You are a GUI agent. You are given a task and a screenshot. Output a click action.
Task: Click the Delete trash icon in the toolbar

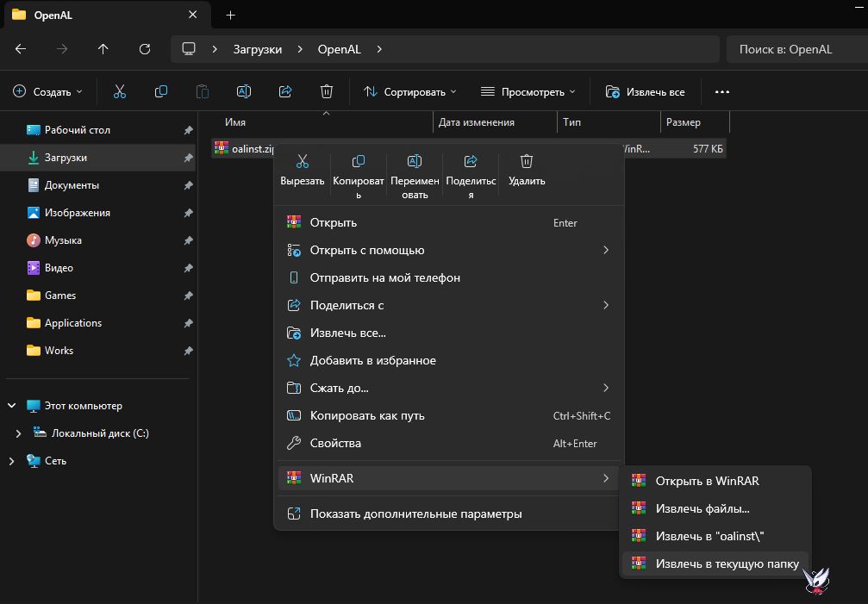[327, 92]
